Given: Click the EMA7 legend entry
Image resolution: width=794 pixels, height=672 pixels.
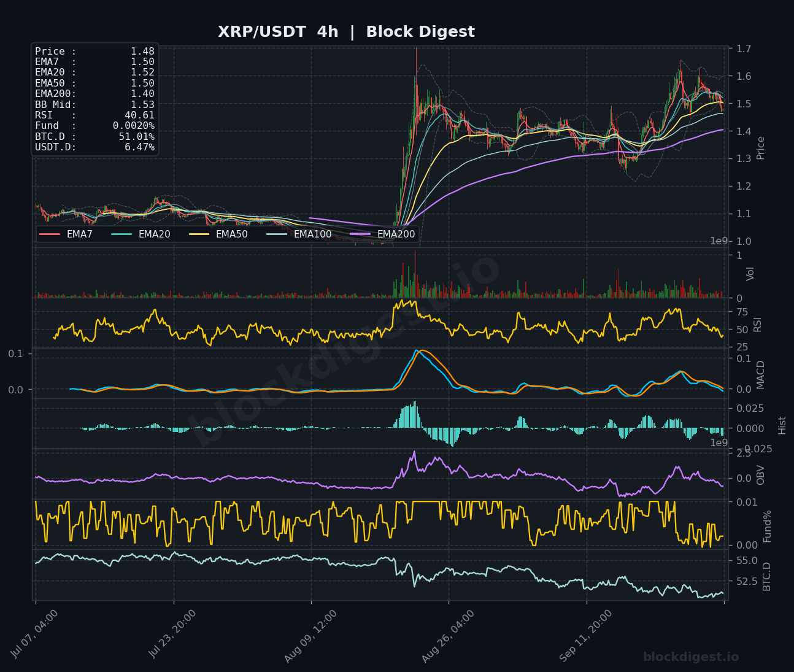Looking at the screenshot, I should coord(66,234).
